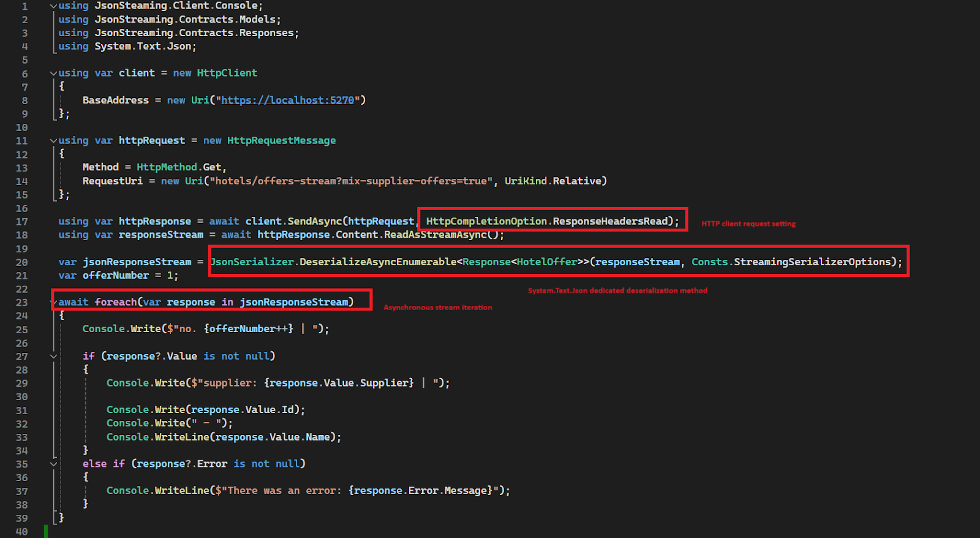The width and height of the screenshot is (980, 538).
Task: Click the 'HttpRequestMessage' type on line 11
Action: click(x=282, y=140)
